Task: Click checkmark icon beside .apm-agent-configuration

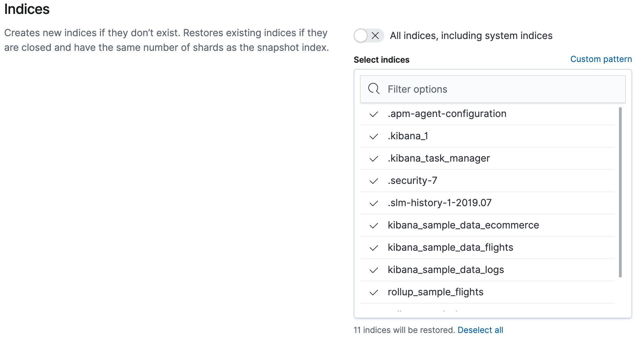Action: pos(374,114)
